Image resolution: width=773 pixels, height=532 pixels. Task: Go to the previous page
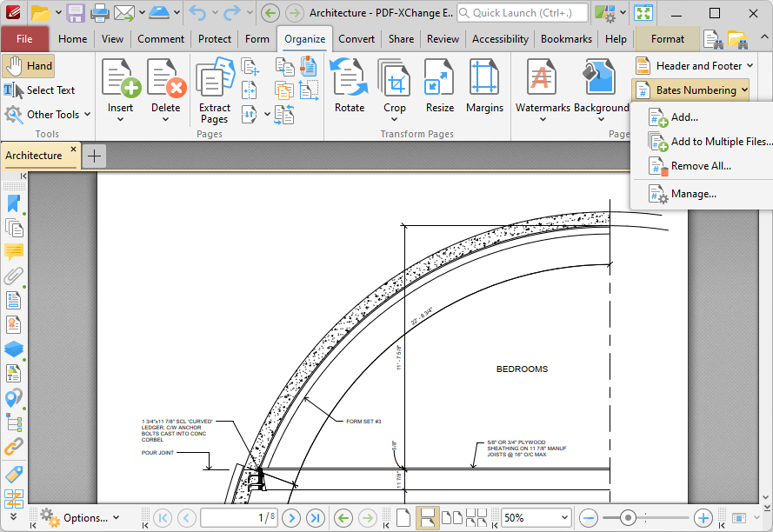pyautogui.click(x=186, y=518)
